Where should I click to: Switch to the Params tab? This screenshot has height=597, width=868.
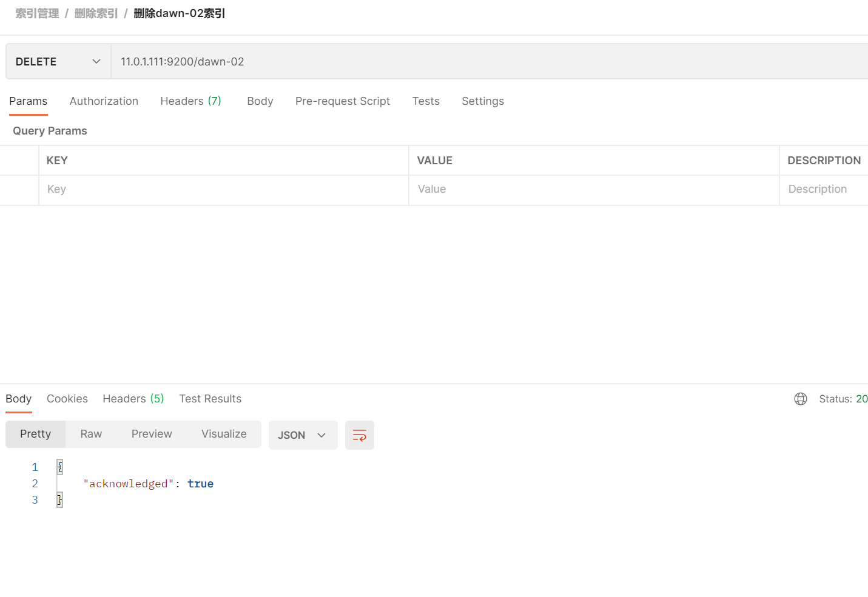pos(28,101)
